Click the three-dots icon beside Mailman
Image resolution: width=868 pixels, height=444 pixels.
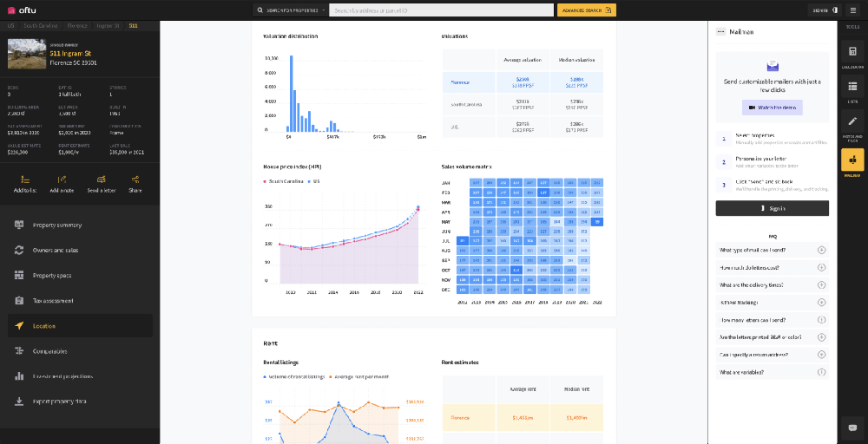tap(720, 32)
